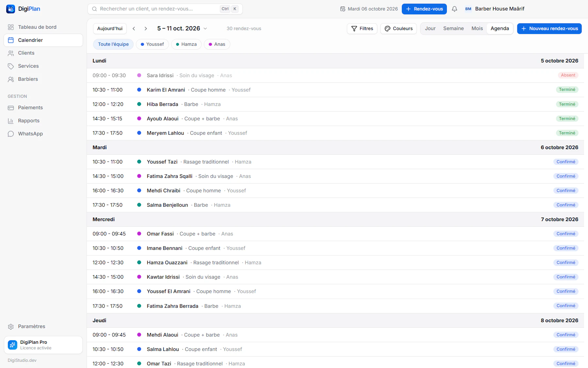
Task: Click calendar icon beside Mardi 06 octobre 2026
Action: (343, 9)
